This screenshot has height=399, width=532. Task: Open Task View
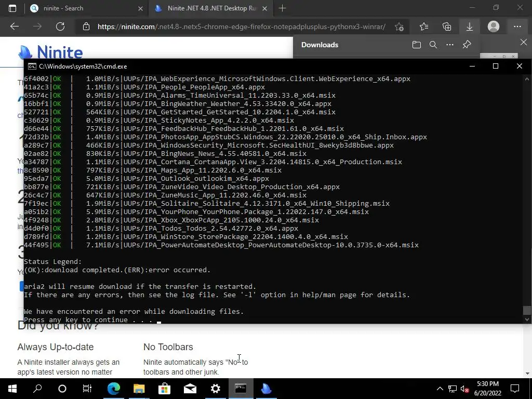[87, 389]
